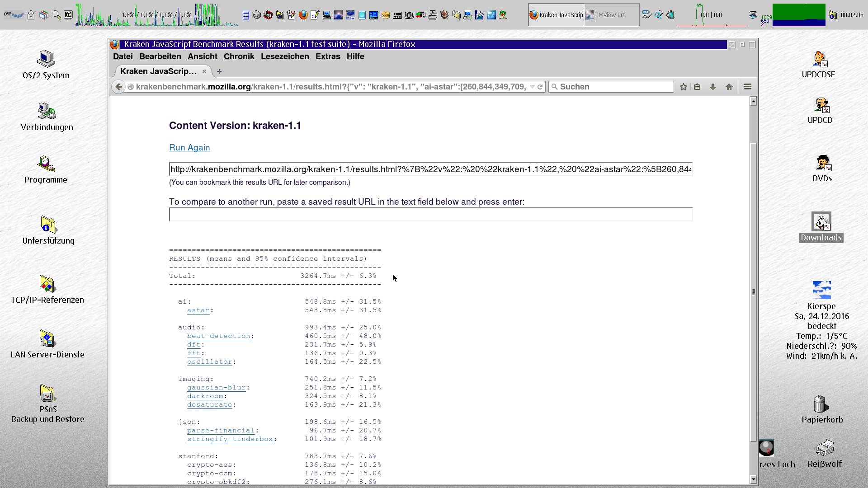Click the Kierspe weather widget icon
Screen dimensions: 868x488
coord(821,290)
